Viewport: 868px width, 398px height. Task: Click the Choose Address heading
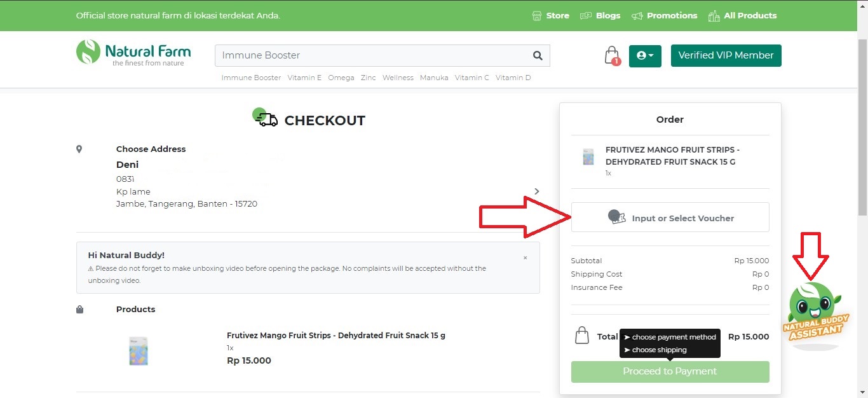(151, 149)
